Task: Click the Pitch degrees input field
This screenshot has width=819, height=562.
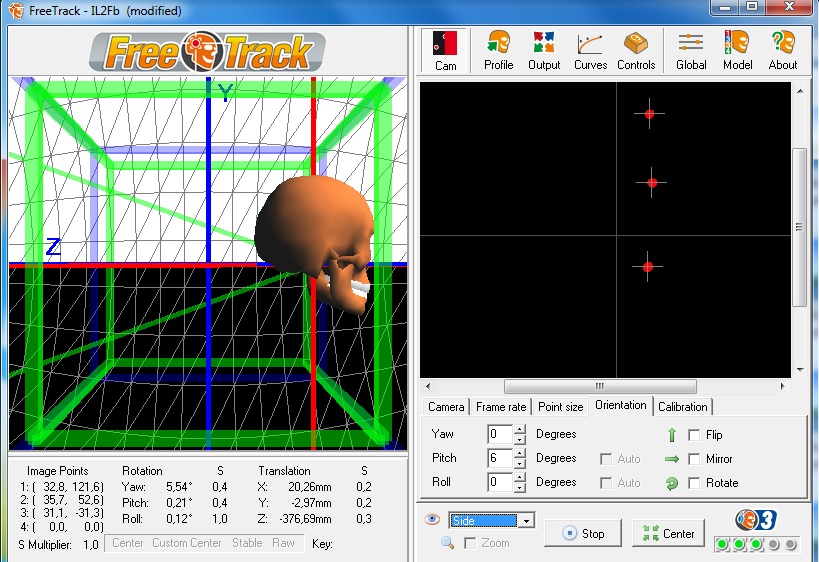Action: (500, 459)
